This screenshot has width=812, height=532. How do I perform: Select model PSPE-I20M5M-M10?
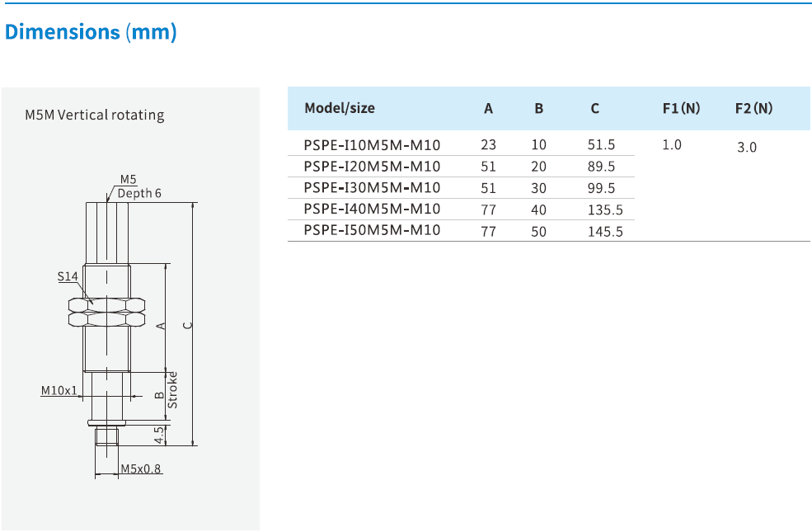tap(372, 167)
